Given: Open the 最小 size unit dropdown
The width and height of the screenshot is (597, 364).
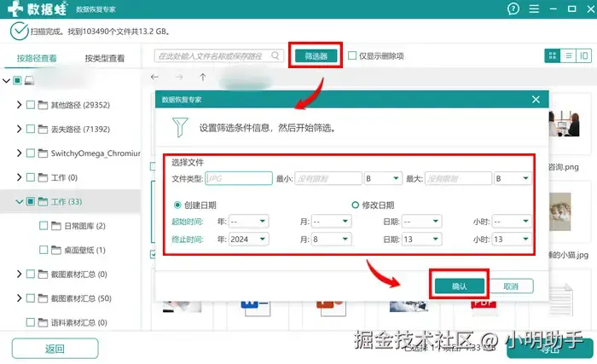Looking at the screenshot, I should (383, 178).
